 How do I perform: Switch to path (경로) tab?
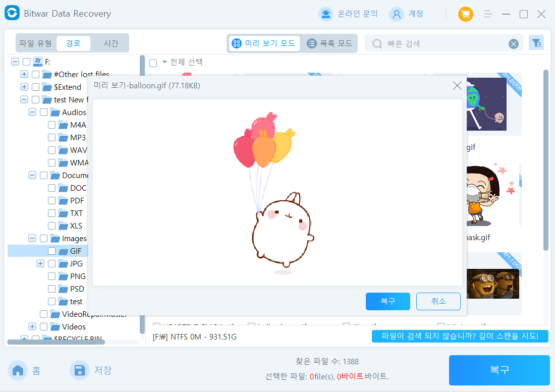pyautogui.click(x=73, y=43)
